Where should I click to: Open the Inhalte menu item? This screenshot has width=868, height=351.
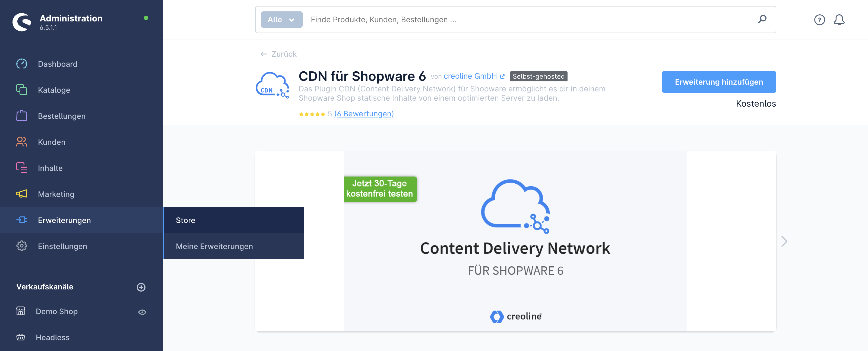(81, 168)
